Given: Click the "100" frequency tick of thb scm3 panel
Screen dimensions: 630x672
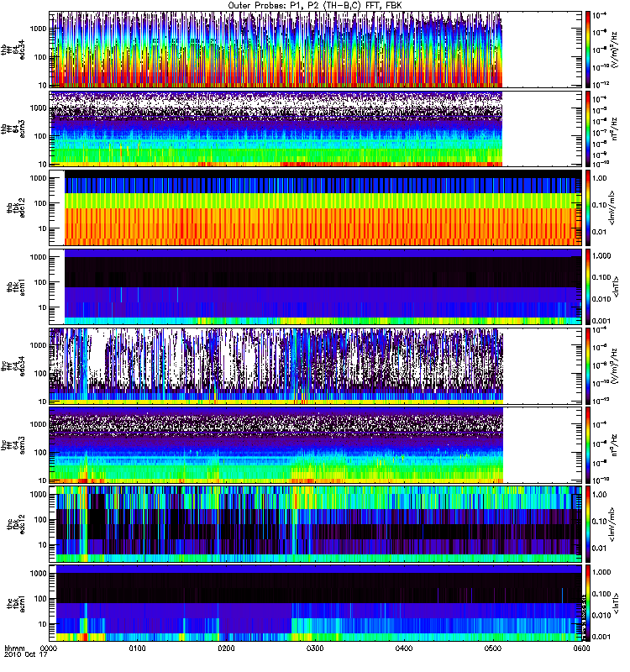Looking at the screenshot, I should click(40, 136).
